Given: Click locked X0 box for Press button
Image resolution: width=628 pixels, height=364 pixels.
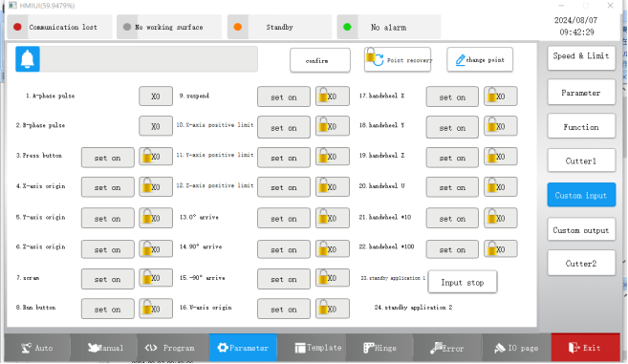Looking at the screenshot, I should 156,157.
